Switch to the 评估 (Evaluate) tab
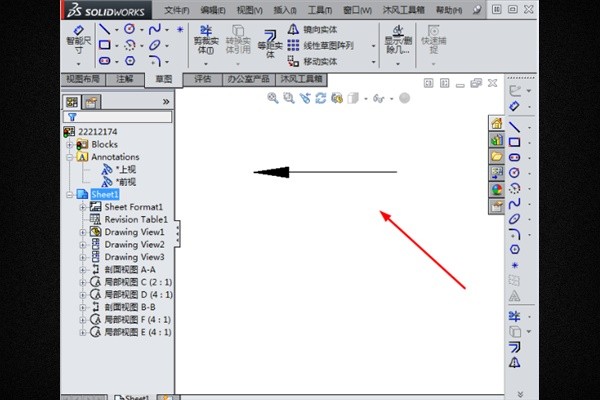The height and width of the screenshot is (400, 600). pos(203,79)
